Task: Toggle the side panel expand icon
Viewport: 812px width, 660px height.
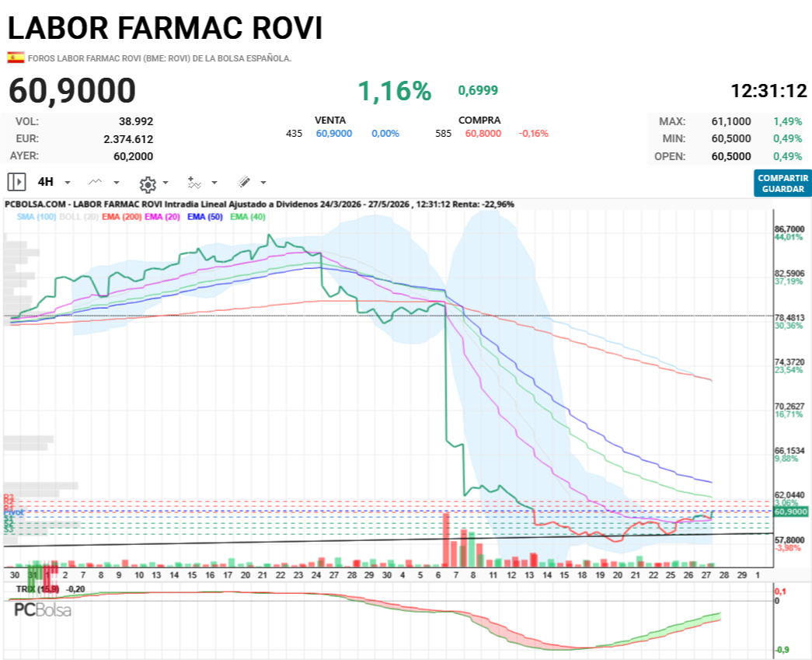Action: tap(16, 182)
